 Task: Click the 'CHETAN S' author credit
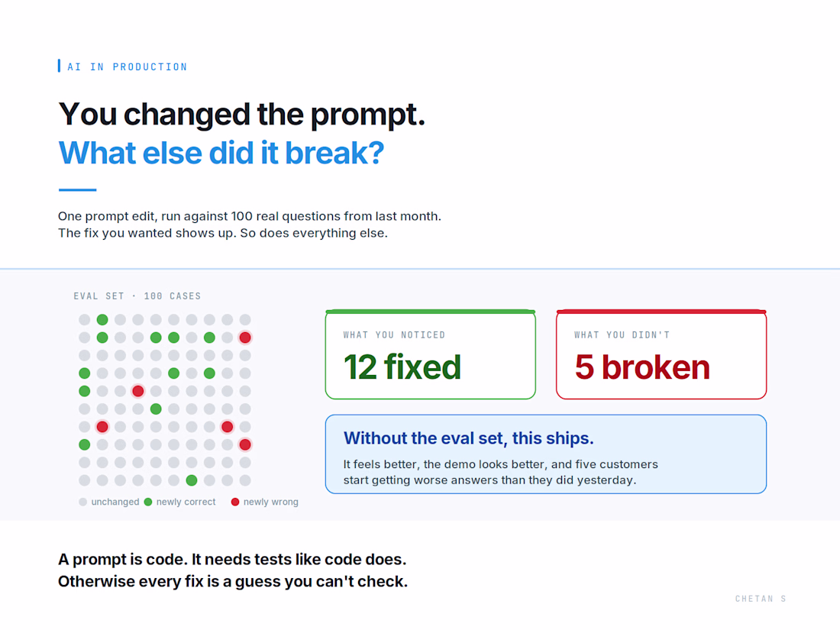(x=760, y=599)
